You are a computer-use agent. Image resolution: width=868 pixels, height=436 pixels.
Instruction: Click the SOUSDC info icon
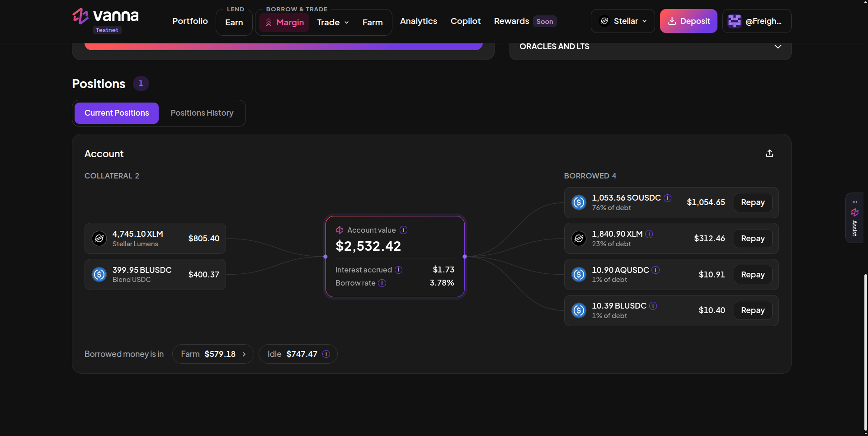click(667, 198)
